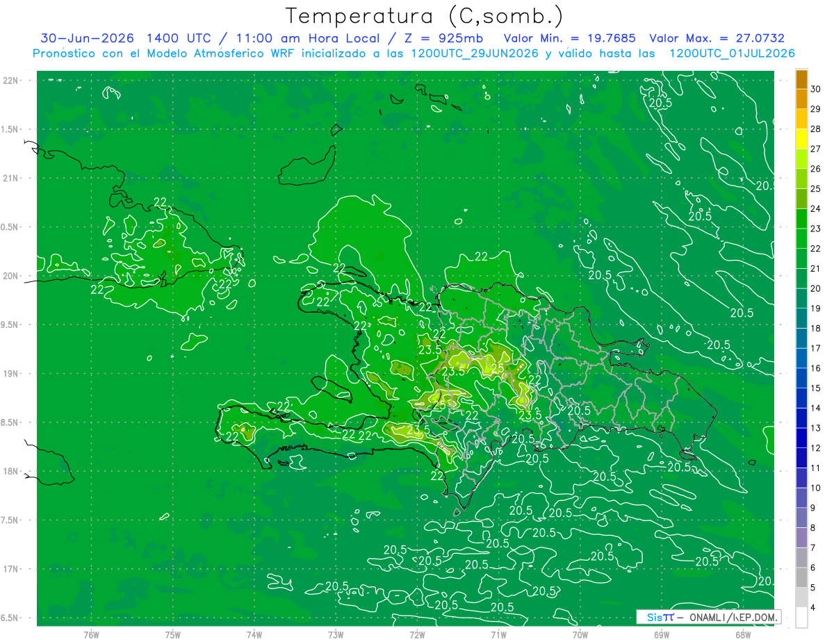Click the "68W" longitude label
Image resolution: width=834 pixels, height=644 pixels.
click(743, 634)
